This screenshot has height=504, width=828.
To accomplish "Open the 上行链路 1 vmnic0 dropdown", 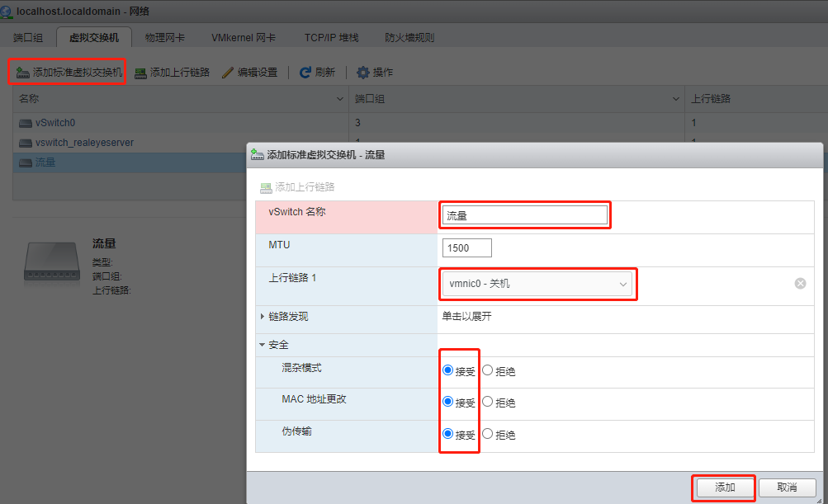I will pos(537,284).
